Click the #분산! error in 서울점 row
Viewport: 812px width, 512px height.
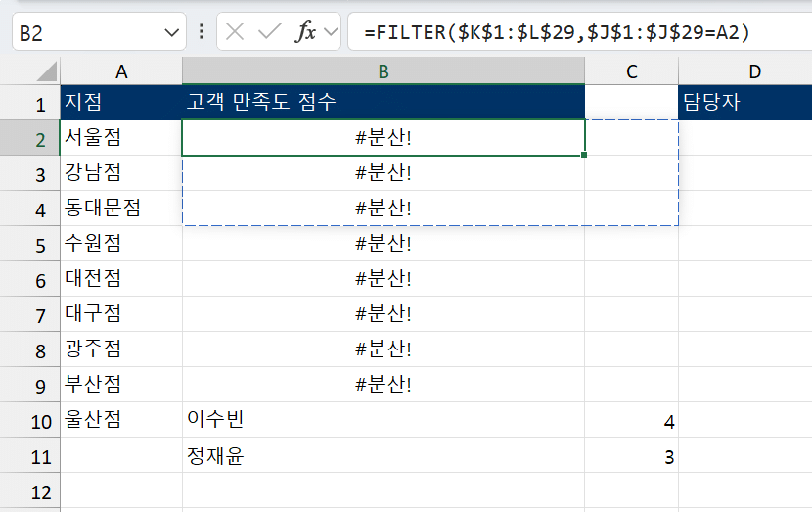pos(383,138)
